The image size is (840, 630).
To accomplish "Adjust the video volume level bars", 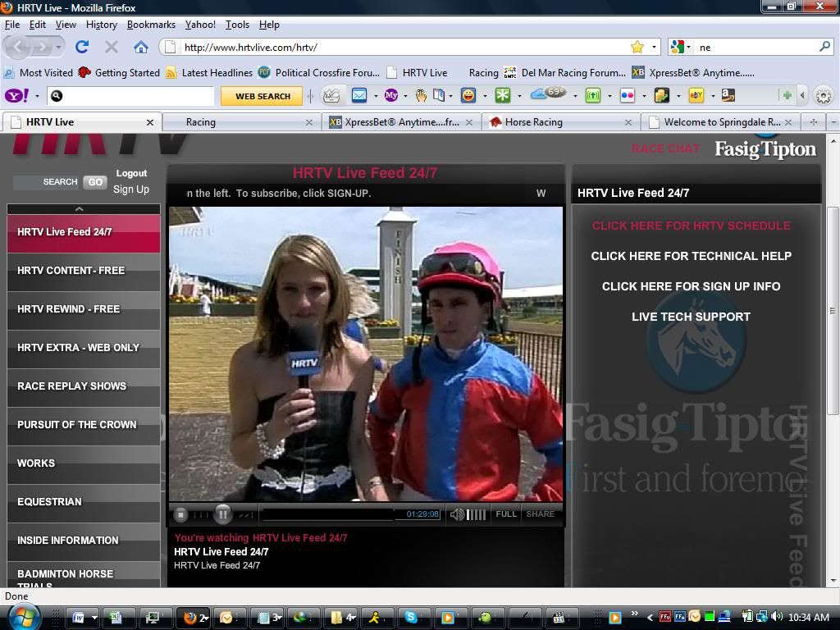I will [476, 515].
